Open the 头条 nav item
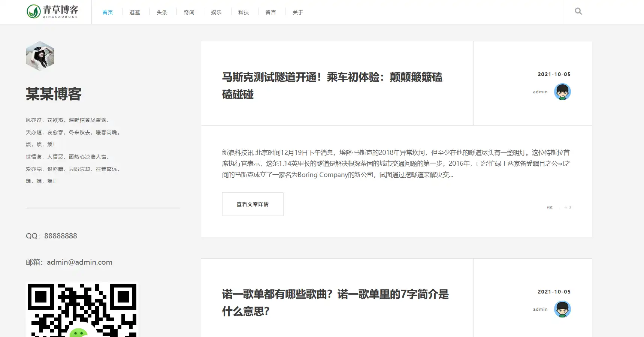The height and width of the screenshot is (337, 644). click(162, 12)
